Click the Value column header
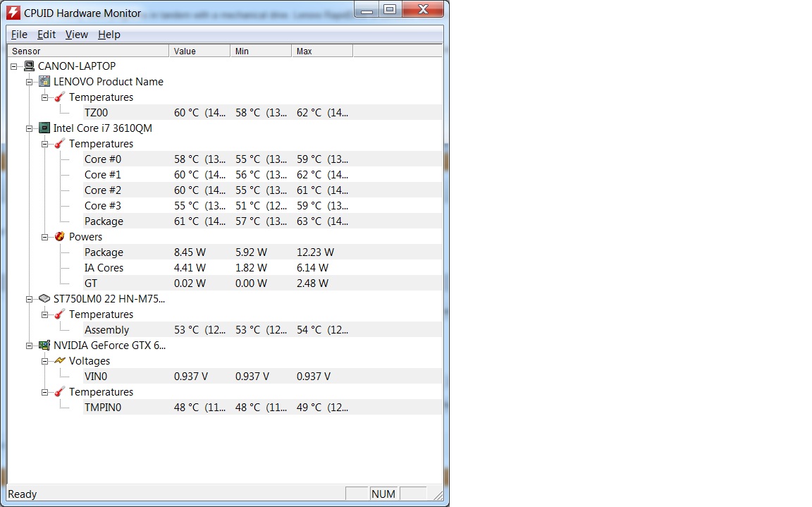The width and height of the screenshot is (812, 507). [x=200, y=51]
